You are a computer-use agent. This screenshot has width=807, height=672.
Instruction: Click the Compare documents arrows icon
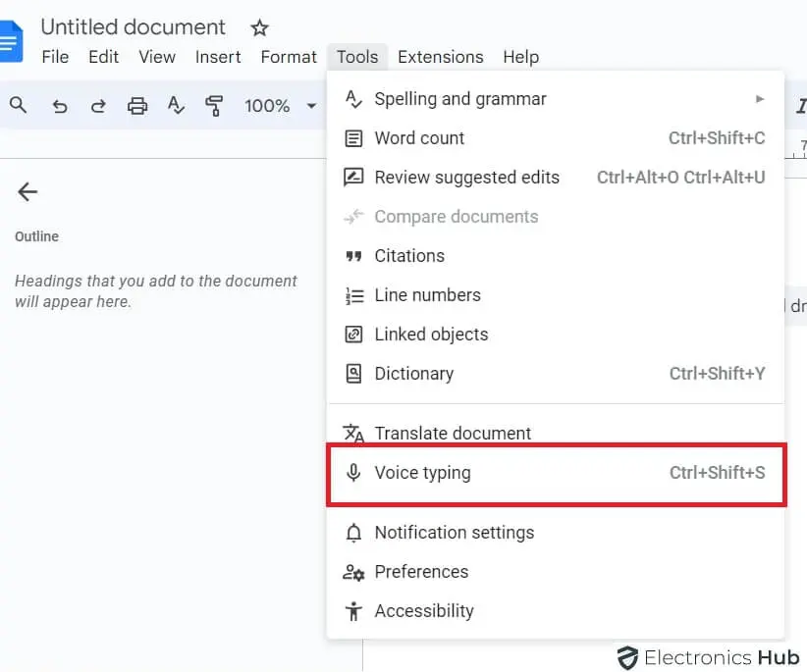pos(353,217)
